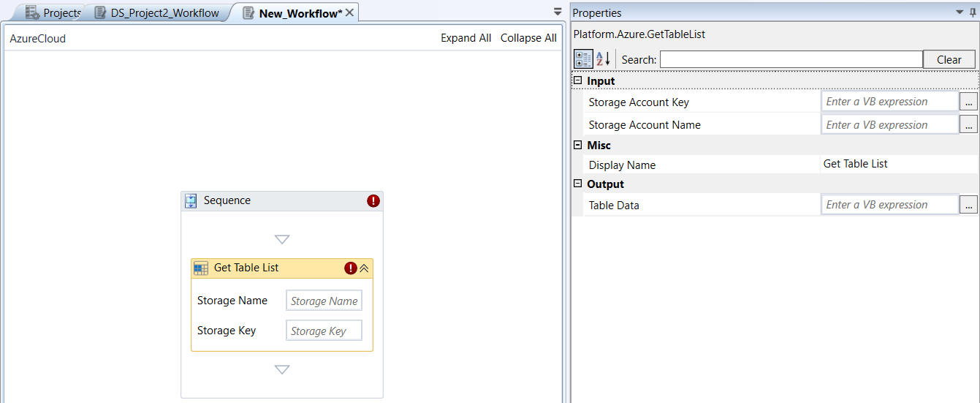
Task: Collapse the Get Table List activity
Action: tap(364, 268)
